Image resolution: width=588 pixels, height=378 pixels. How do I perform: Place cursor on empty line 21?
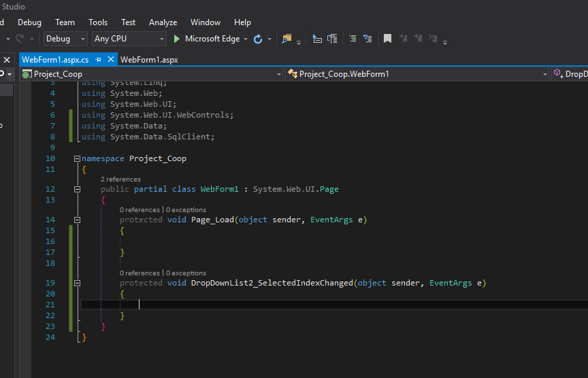coord(334,305)
